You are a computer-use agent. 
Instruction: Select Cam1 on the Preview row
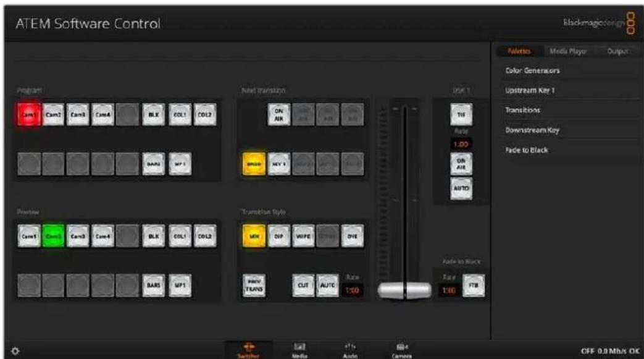[29, 236]
